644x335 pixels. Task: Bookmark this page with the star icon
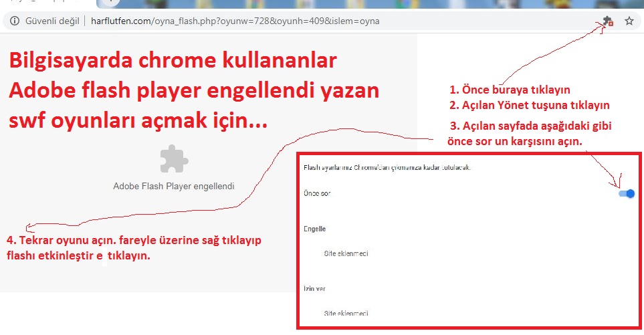pyautogui.click(x=629, y=21)
